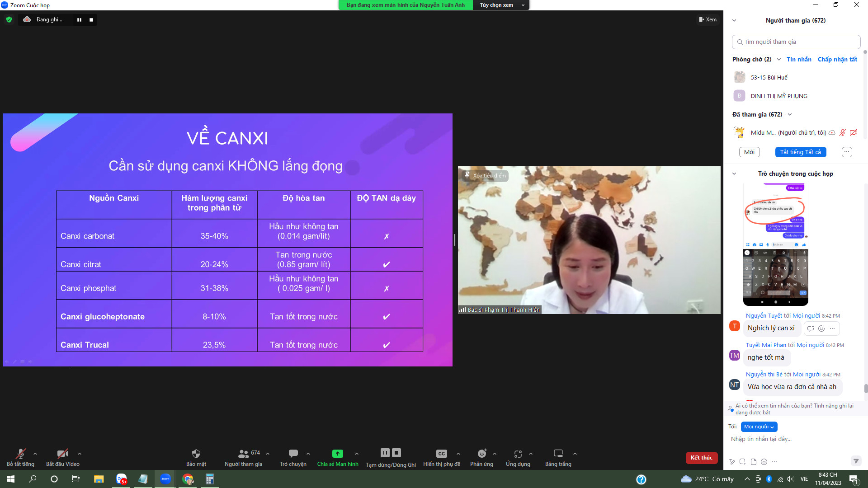
Task: Open the Participants (Người tham gia) panel item
Action: click(244, 454)
